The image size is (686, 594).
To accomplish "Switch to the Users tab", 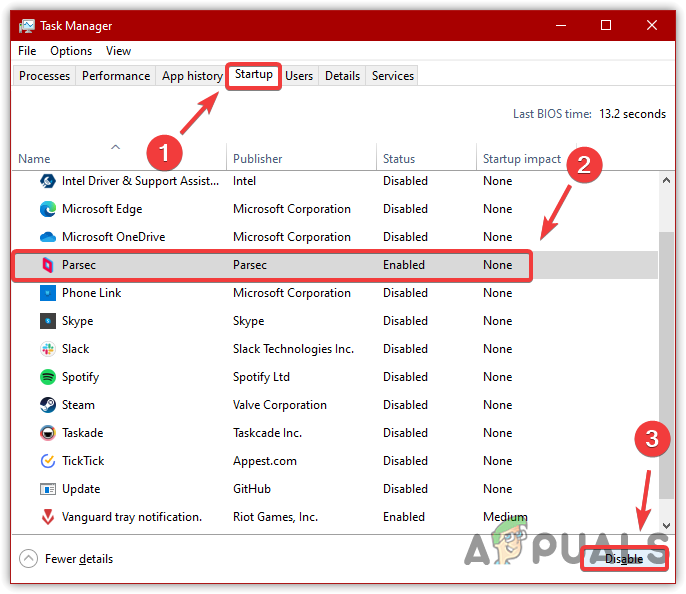I will [x=299, y=76].
